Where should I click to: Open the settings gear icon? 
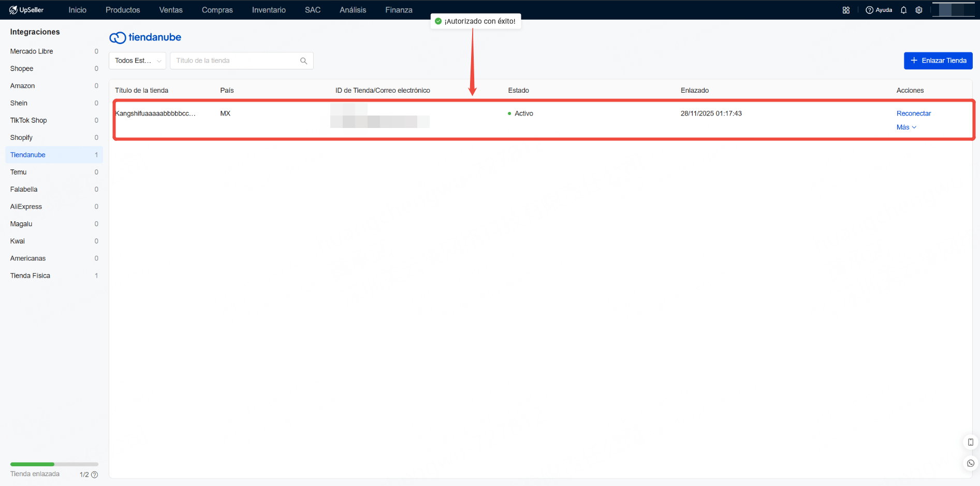[x=919, y=10]
